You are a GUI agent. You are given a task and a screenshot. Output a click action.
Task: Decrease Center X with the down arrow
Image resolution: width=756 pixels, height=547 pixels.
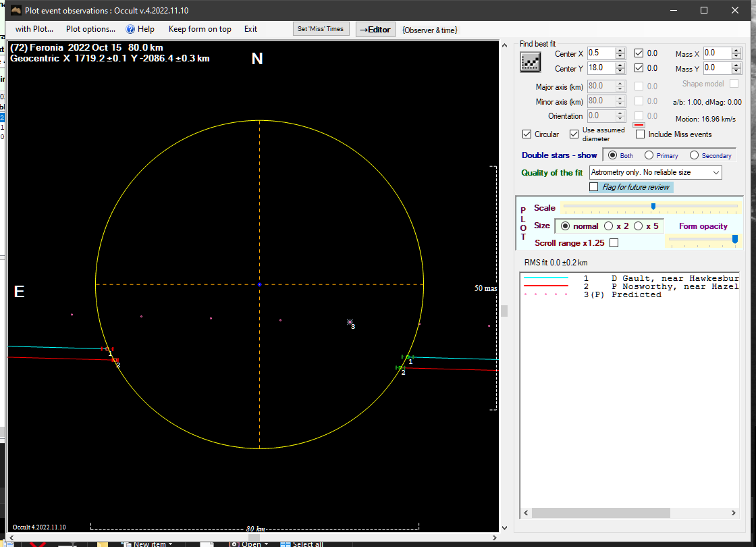click(x=620, y=56)
